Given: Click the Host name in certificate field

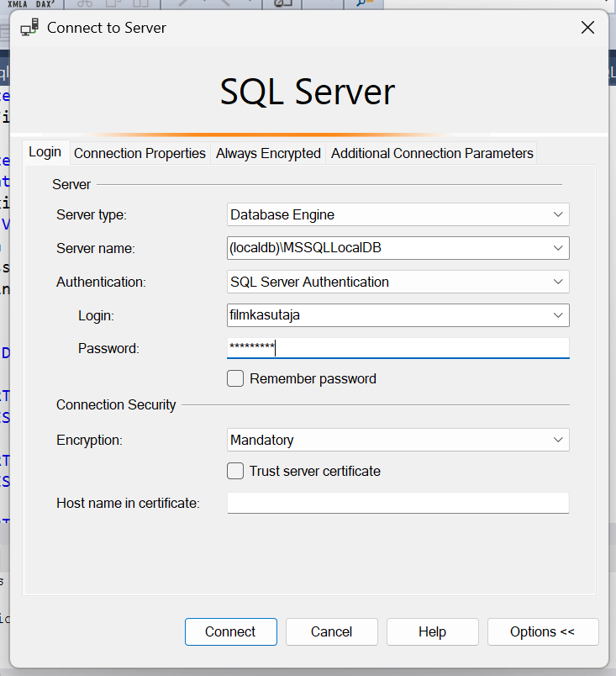Looking at the screenshot, I should point(398,503).
